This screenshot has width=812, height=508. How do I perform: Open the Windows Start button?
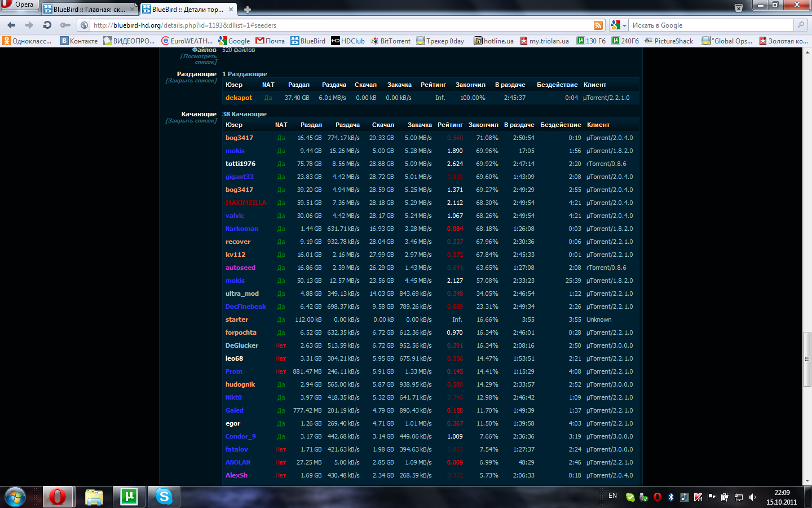point(14,497)
